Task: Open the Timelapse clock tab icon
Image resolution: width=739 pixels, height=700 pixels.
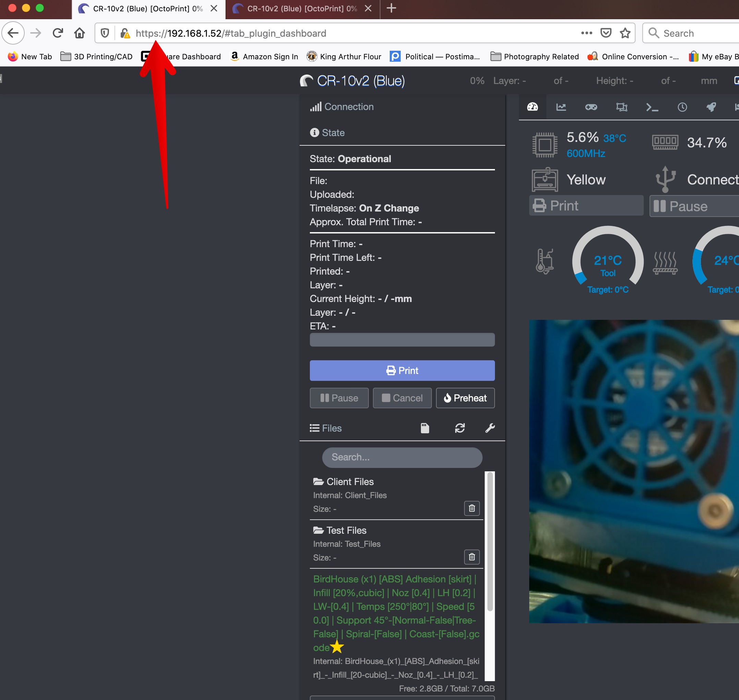Action: click(682, 107)
